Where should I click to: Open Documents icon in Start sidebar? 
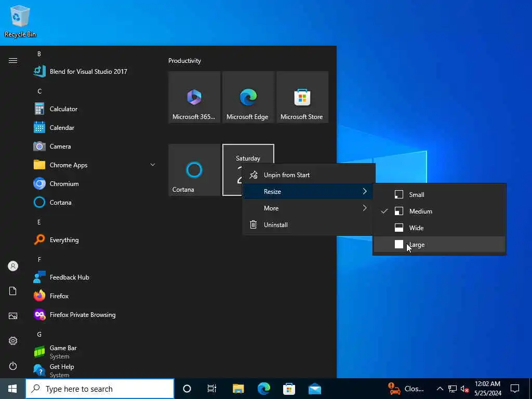[13, 291]
